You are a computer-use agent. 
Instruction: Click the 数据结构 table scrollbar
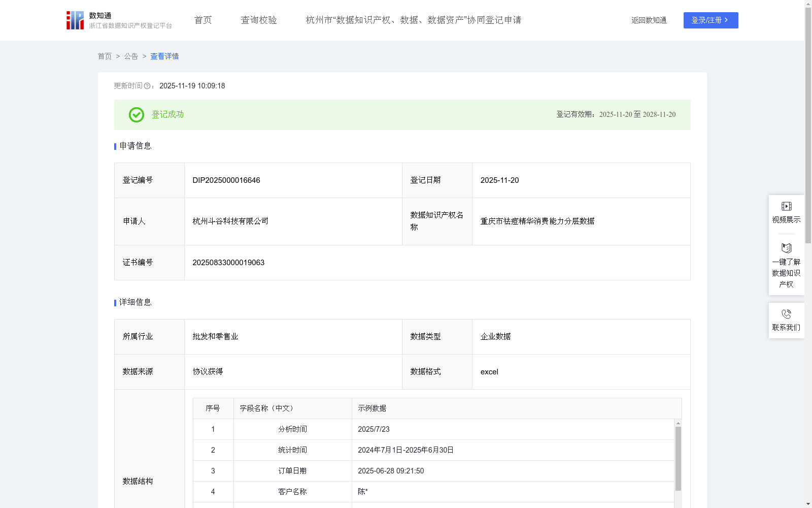pos(677,457)
